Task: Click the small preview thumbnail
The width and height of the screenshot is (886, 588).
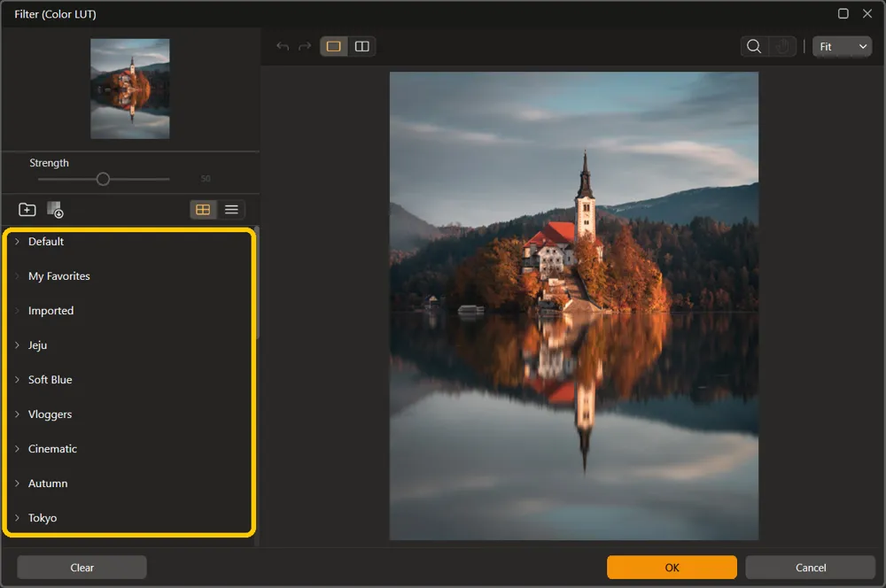Action: [x=130, y=89]
